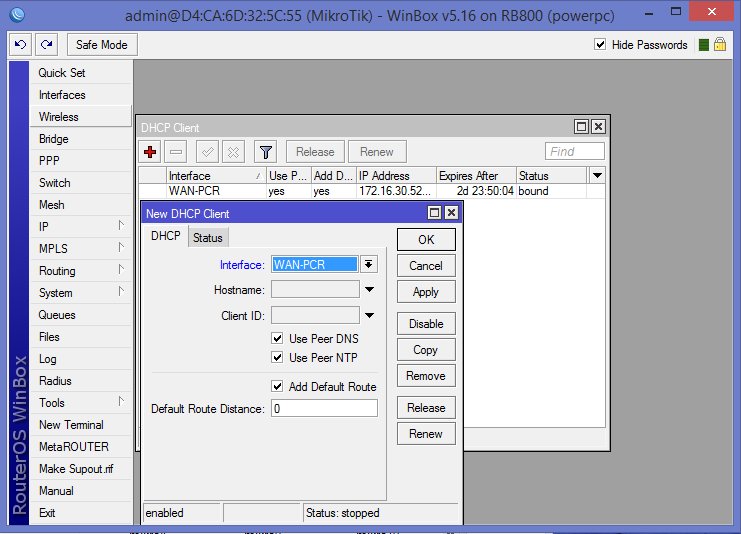This screenshot has height=534, width=741.
Task: Expand the MPLS submenu
Action: point(121,247)
